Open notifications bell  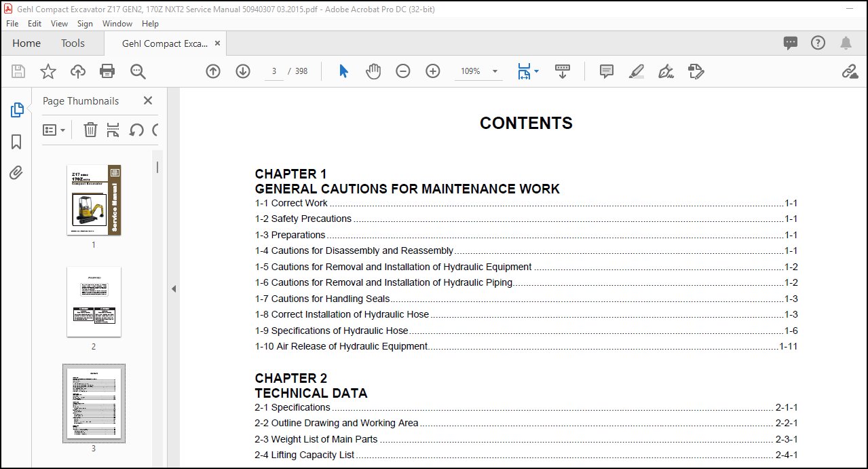coord(846,43)
